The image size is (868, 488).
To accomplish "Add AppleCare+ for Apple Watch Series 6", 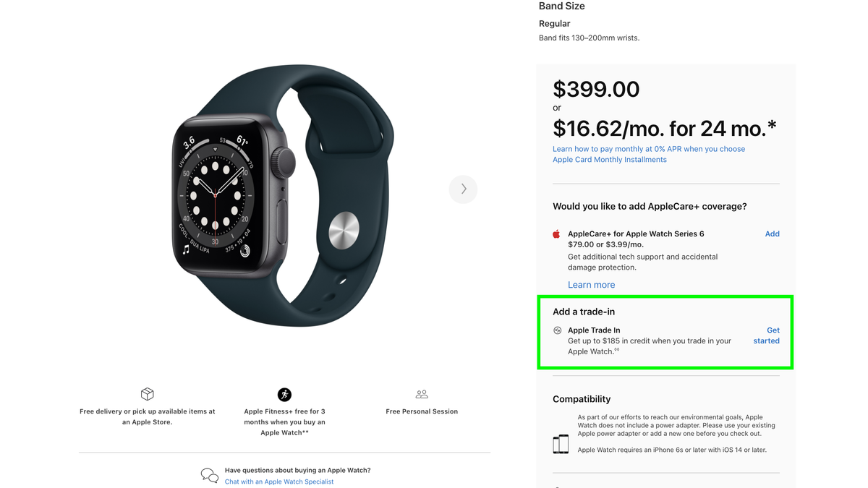I will pyautogui.click(x=772, y=234).
